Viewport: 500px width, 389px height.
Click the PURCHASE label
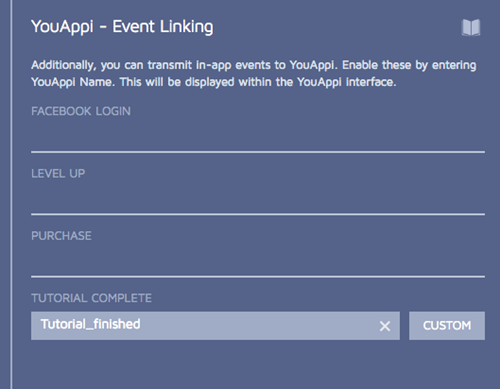pos(61,236)
